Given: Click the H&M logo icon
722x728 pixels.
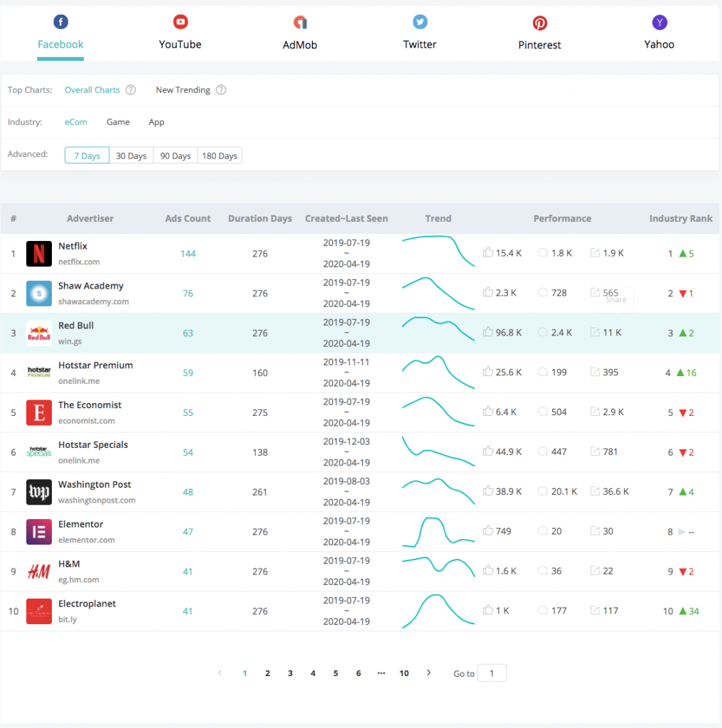Looking at the screenshot, I should pos(39,572).
